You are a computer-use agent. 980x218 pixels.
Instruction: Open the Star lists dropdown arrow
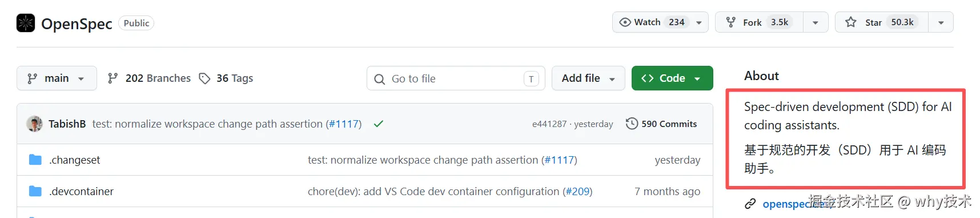(941, 22)
